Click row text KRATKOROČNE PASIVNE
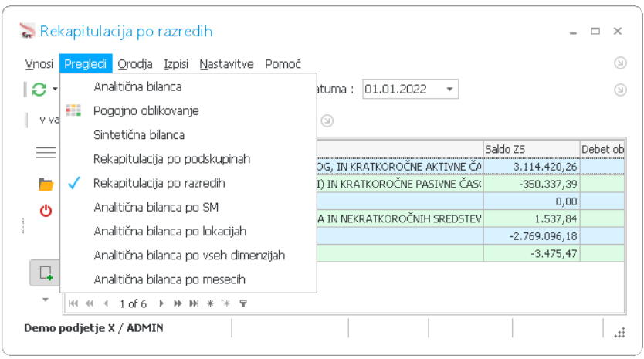The width and height of the screenshot is (644, 359). [x=398, y=184]
